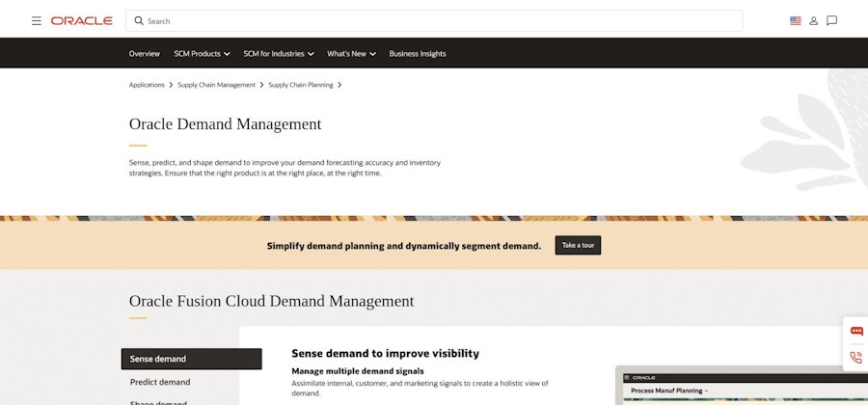
Task: Click the search magnifier icon
Action: (139, 20)
